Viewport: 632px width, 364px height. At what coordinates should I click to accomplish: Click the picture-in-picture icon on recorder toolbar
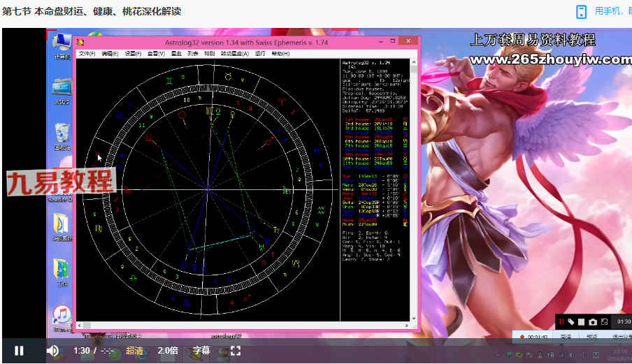tap(604, 321)
